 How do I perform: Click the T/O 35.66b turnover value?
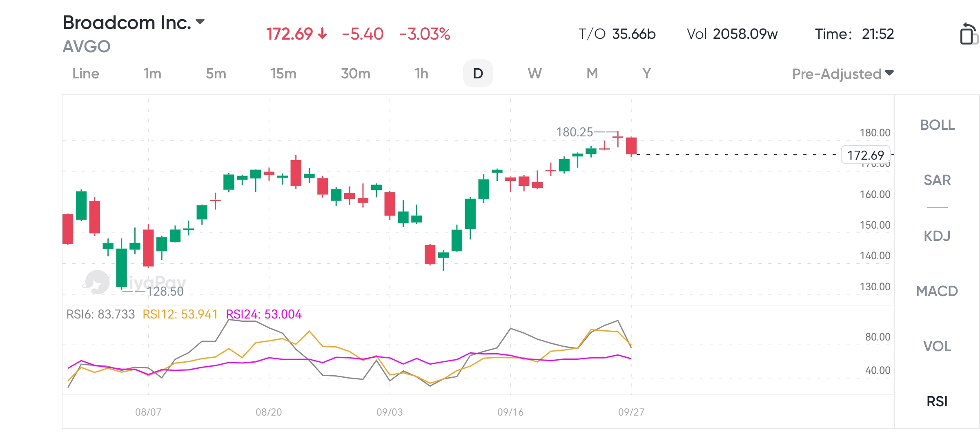coord(617,34)
